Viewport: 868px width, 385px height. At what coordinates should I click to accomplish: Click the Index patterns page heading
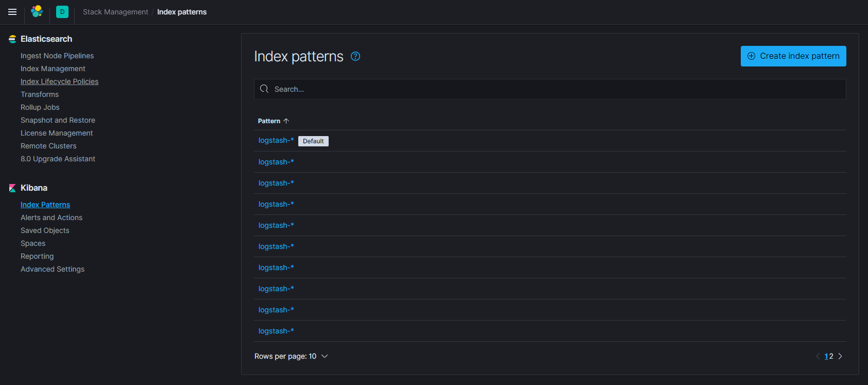pos(299,57)
